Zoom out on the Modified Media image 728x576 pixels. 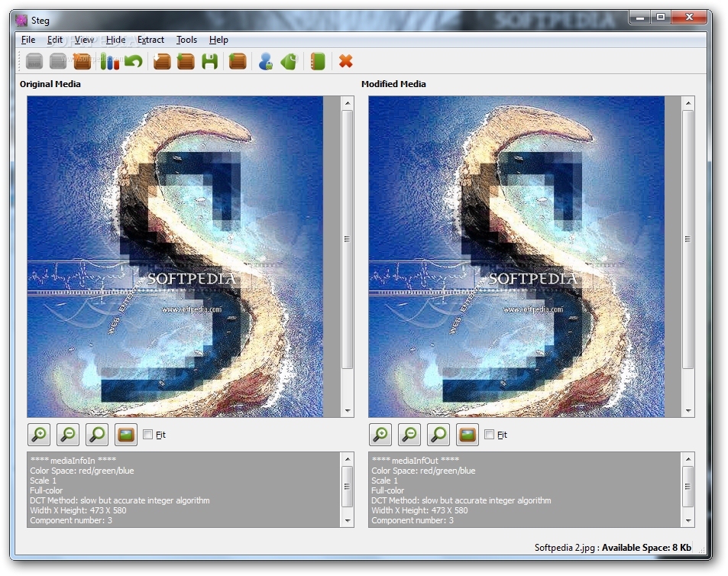(409, 435)
